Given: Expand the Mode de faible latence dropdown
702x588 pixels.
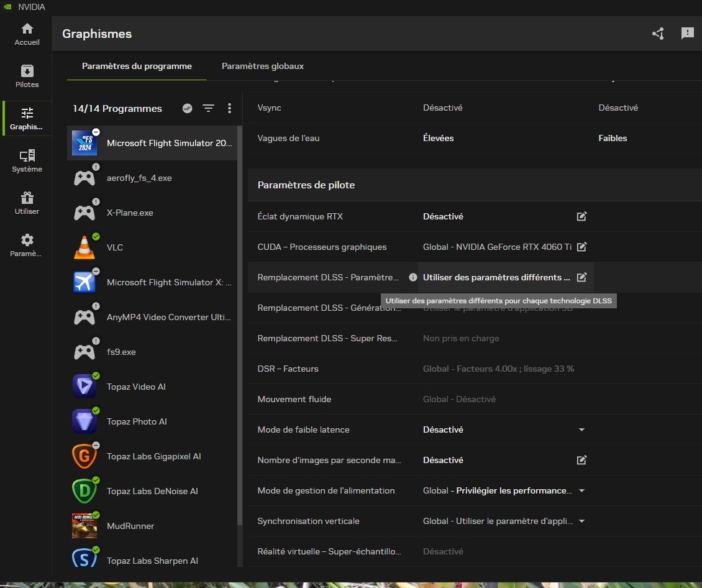Looking at the screenshot, I should click(581, 430).
